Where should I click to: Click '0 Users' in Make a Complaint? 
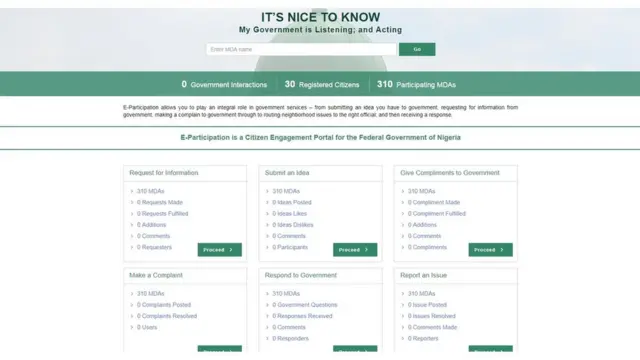coord(147,327)
